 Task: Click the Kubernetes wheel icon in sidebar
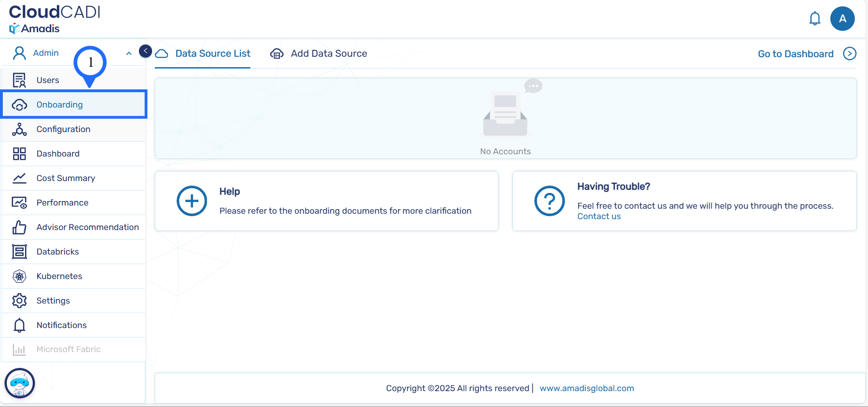pos(20,276)
